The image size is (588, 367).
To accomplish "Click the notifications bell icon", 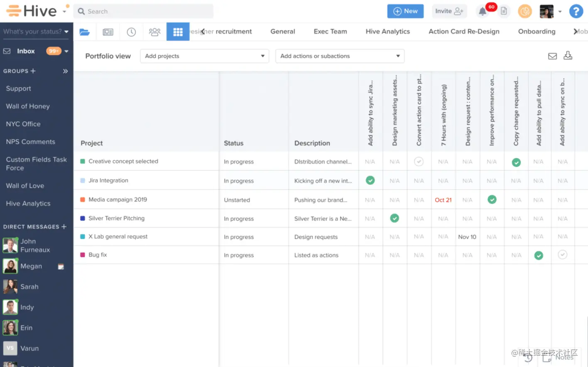I will (483, 12).
